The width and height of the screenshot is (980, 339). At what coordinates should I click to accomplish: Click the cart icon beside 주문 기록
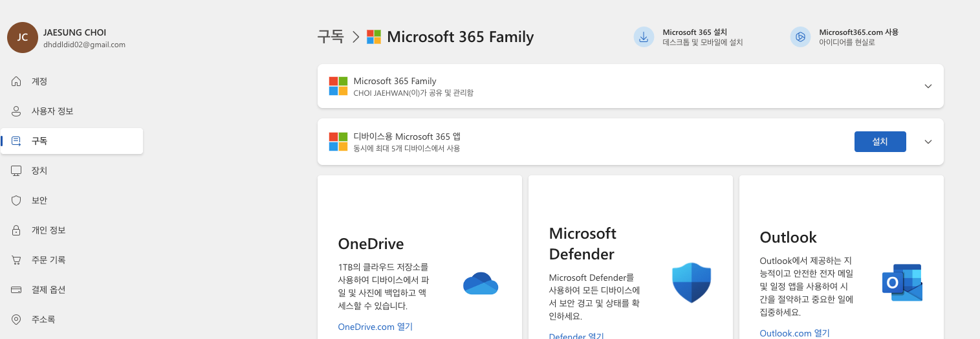[x=17, y=260]
